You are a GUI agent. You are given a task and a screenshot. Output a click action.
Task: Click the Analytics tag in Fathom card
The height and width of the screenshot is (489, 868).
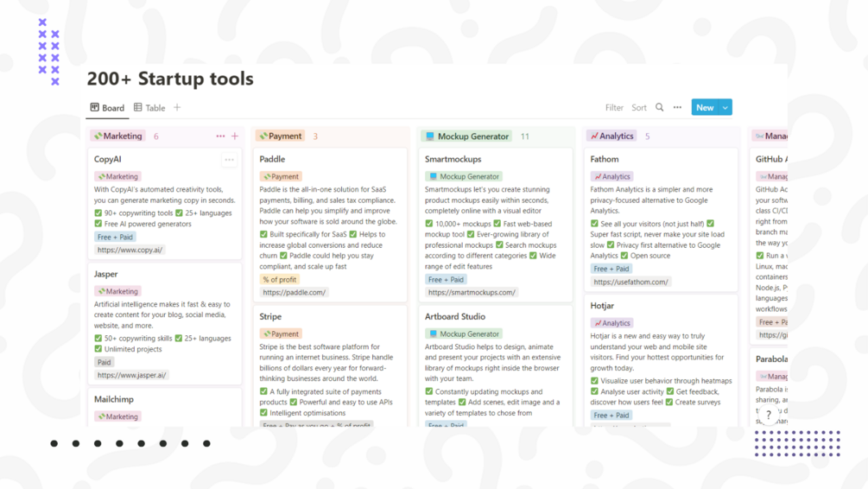click(611, 176)
